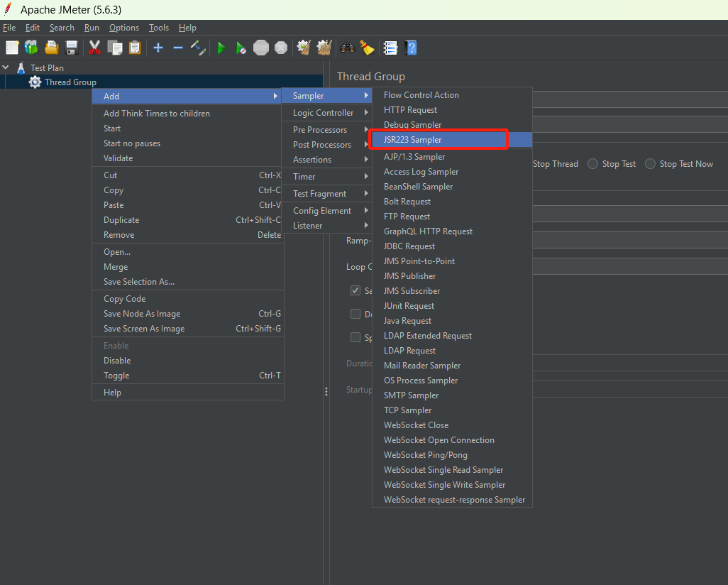Click the Start no pauses toolbar icon
This screenshot has height=585, width=728.
(x=241, y=48)
